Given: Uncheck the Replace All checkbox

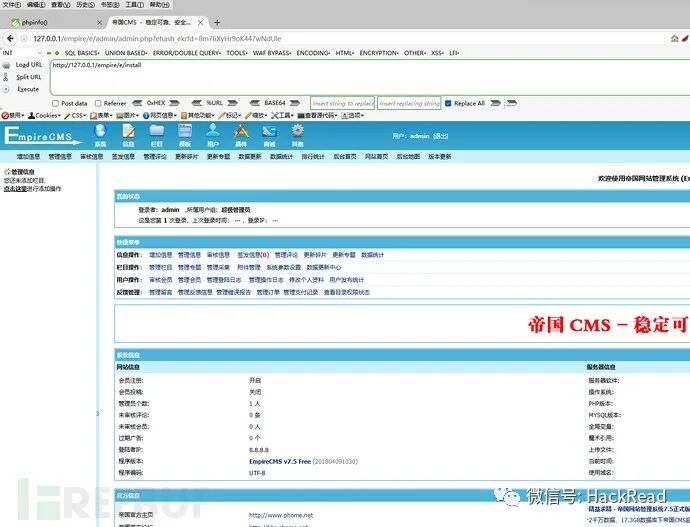Looking at the screenshot, I should point(448,103).
